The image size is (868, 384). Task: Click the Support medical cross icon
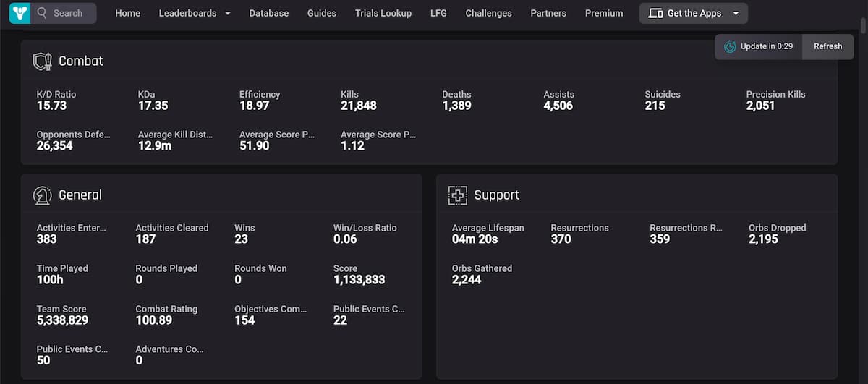(458, 195)
